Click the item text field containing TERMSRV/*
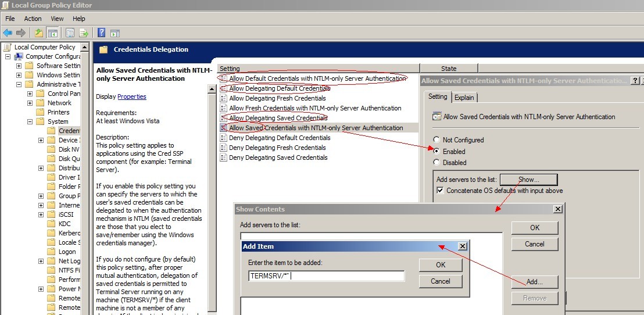644x315 pixels. [x=325, y=276]
